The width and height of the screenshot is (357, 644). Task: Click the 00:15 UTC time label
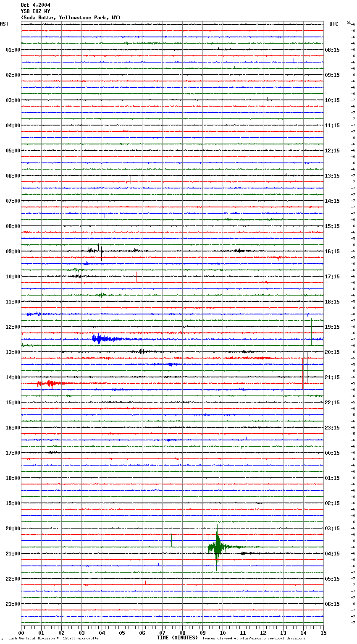[332, 453]
